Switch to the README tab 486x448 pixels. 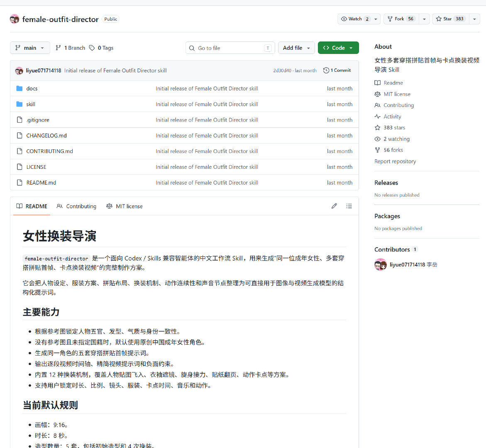32,206
